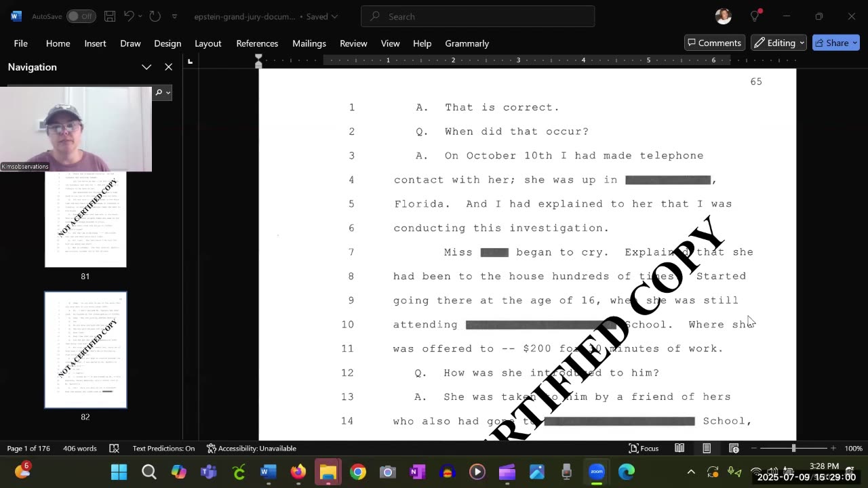Open the Camera app in taskbar
This screenshot has height=488, width=868.
point(387,472)
